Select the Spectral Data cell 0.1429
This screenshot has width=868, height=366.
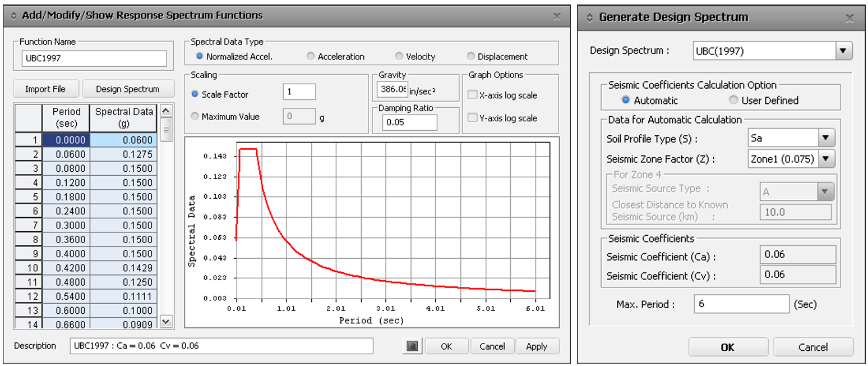123,268
